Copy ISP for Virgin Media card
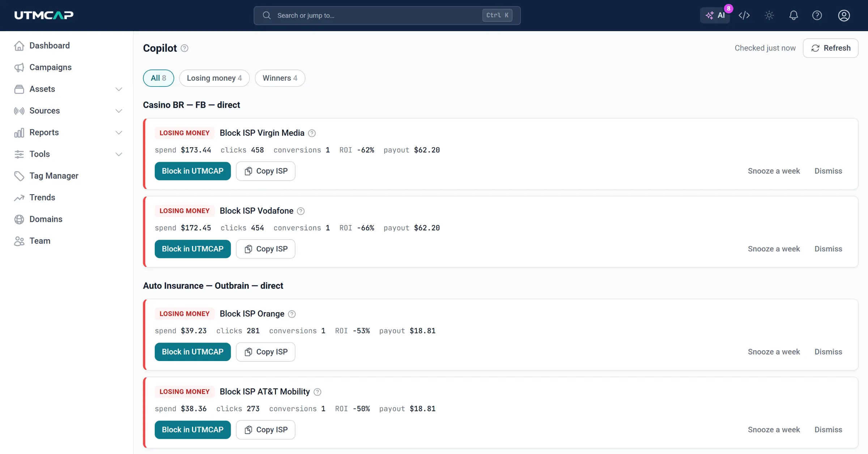 pyautogui.click(x=265, y=171)
